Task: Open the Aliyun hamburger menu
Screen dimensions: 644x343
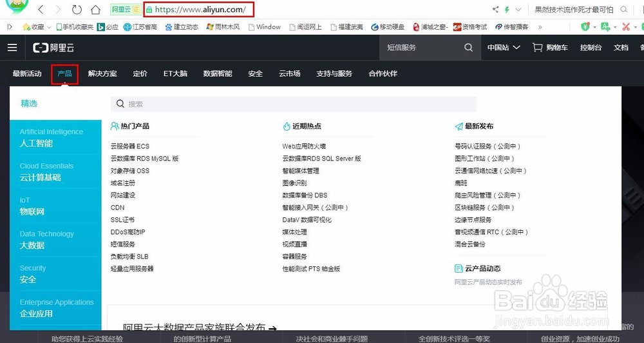Action: pos(12,48)
